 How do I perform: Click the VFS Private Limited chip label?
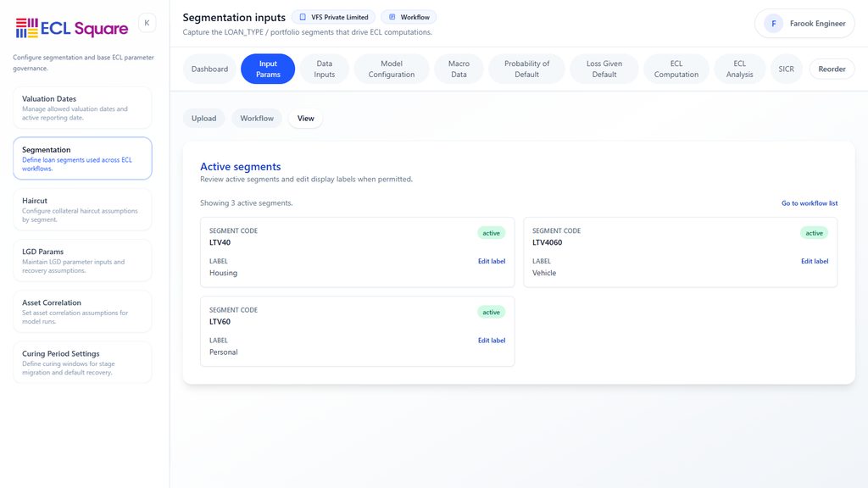(339, 17)
